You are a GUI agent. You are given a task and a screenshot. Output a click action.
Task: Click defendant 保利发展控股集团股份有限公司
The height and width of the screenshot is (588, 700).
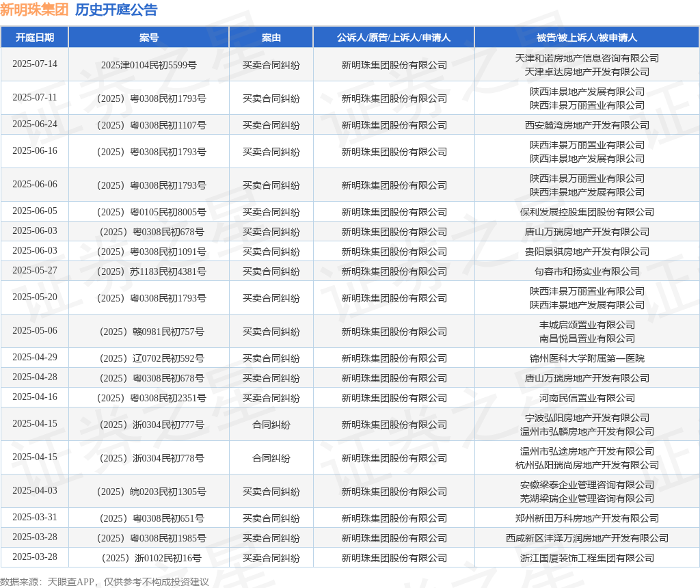point(587,212)
